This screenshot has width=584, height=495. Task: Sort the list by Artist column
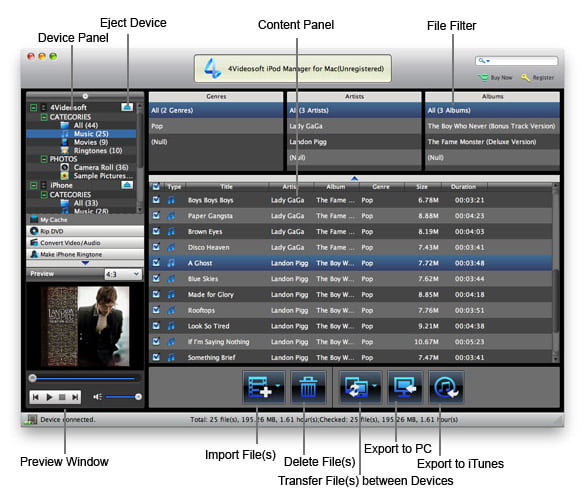(291, 187)
